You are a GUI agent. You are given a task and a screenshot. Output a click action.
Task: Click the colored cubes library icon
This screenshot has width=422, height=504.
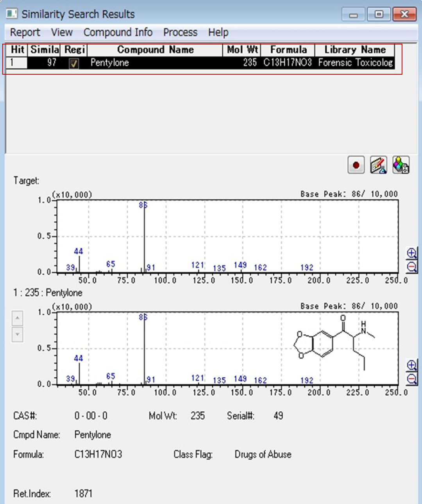point(401,165)
